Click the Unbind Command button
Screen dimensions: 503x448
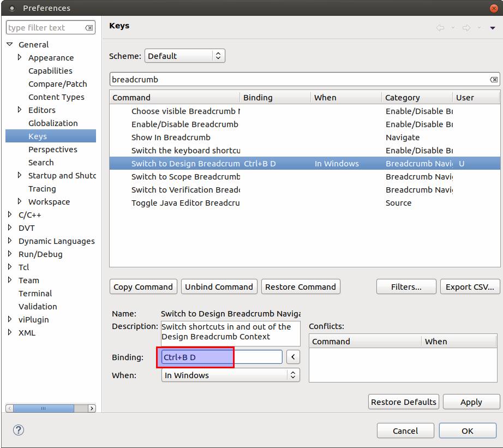coord(219,287)
